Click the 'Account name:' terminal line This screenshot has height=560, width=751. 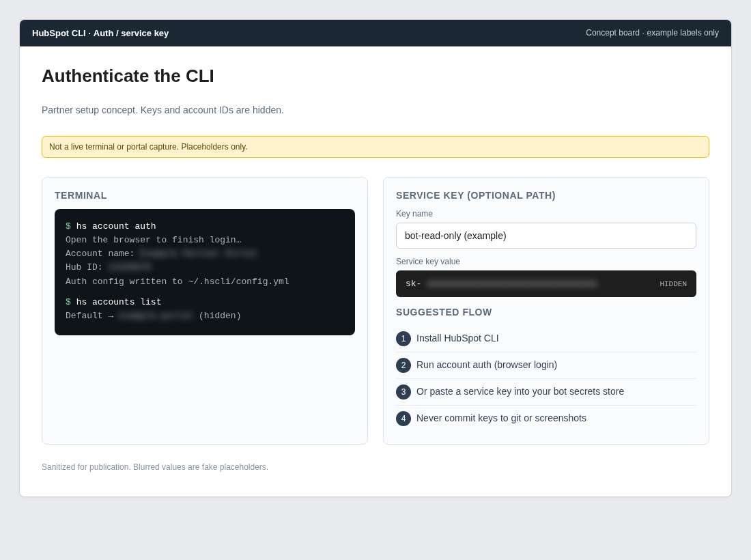[x=161, y=253]
